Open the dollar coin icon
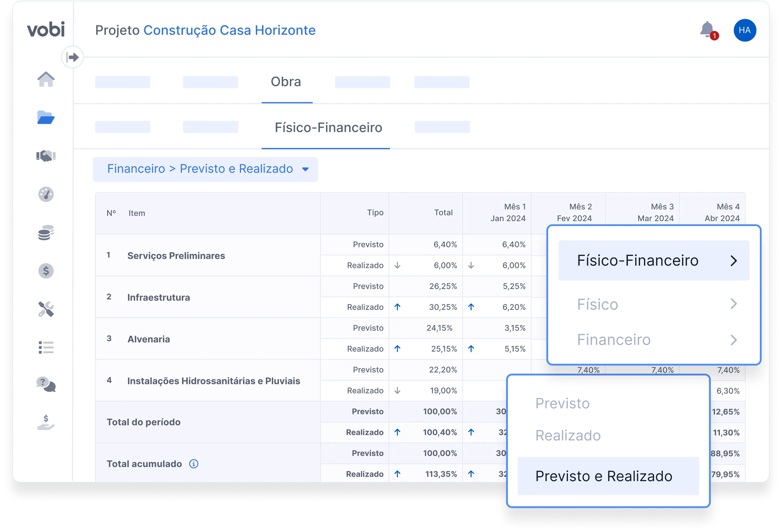Screen dimensions: 780x532 coord(46,271)
